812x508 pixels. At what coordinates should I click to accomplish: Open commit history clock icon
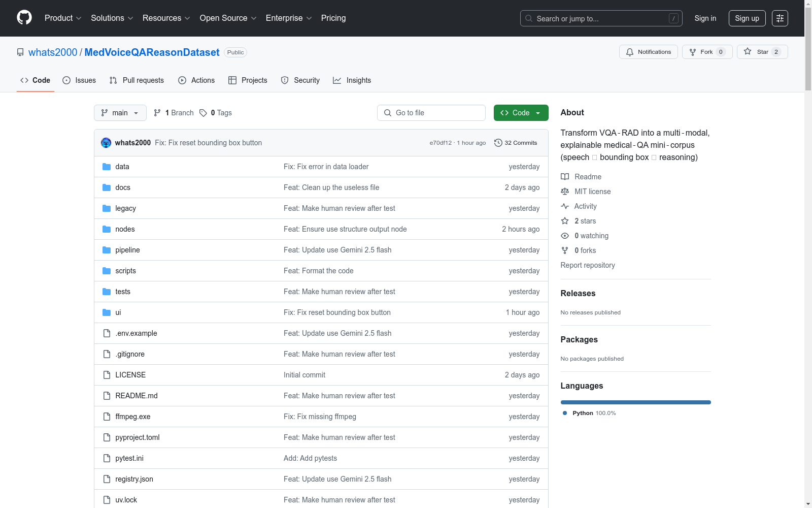(498, 143)
